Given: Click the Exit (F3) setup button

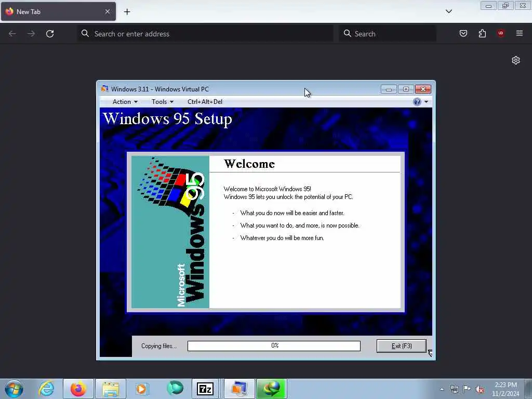Looking at the screenshot, I should click(402, 346).
